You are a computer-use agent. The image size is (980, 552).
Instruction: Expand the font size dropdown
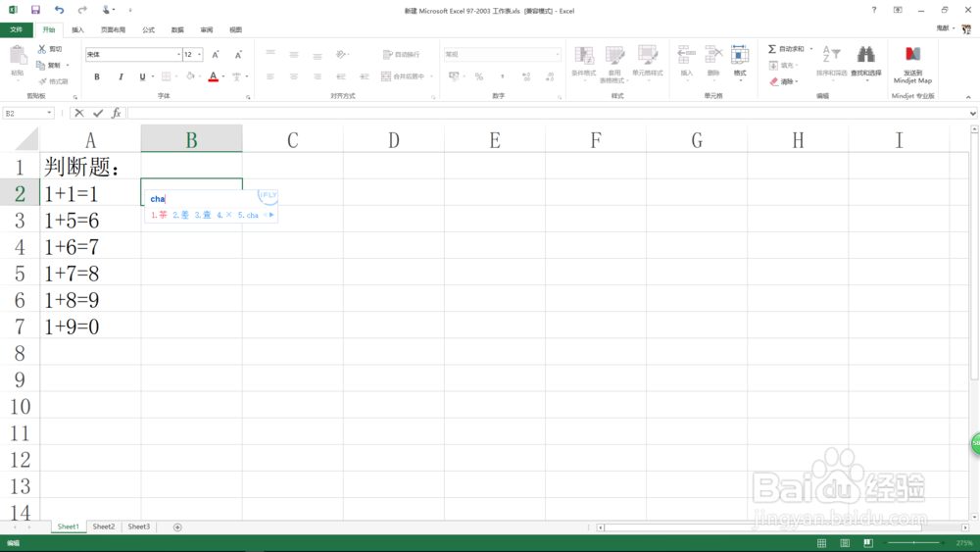pos(199,54)
